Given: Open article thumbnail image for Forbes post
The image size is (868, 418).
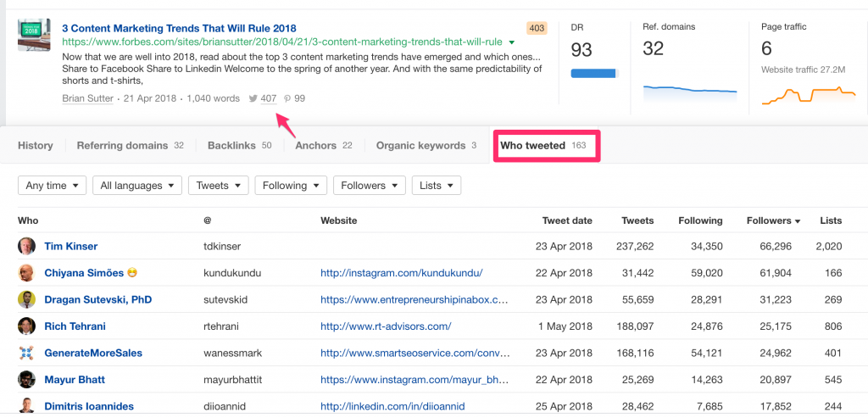Looking at the screenshot, I should [x=34, y=35].
